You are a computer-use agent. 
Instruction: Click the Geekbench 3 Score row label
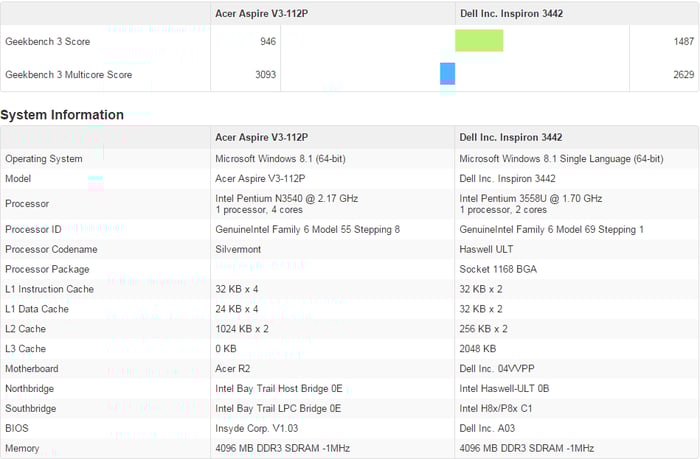[50, 42]
